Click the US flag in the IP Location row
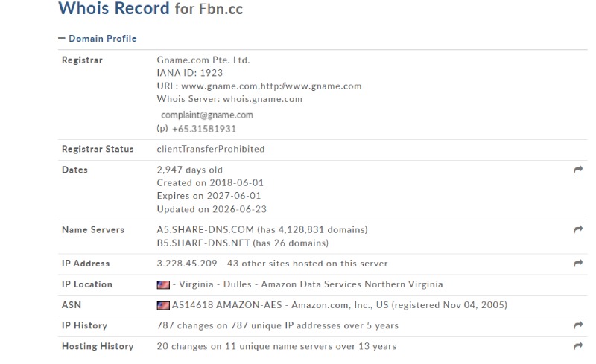The image size is (596, 364). click(163, 284)
